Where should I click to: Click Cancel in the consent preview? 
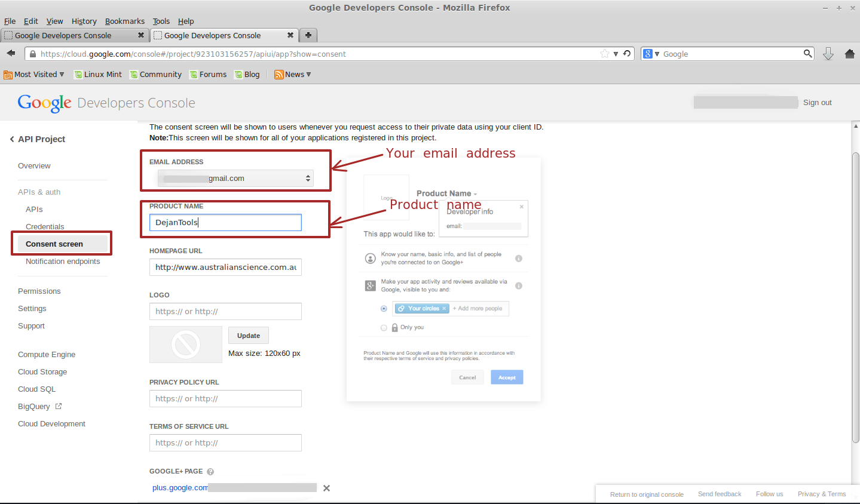(467, 377)
